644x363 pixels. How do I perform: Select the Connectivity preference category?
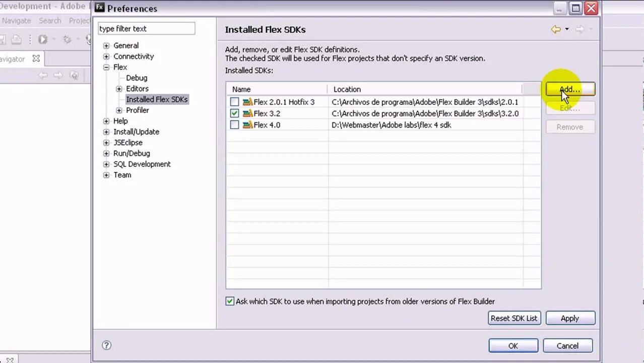(134, 56)
